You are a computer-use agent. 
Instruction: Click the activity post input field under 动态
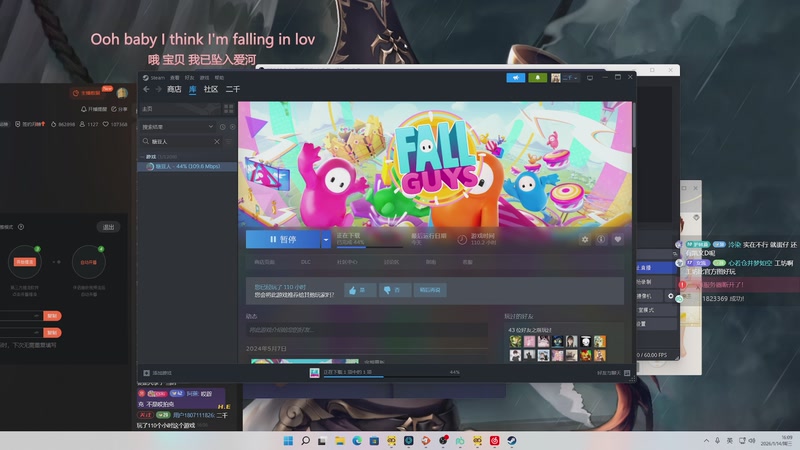pos(366,330)
